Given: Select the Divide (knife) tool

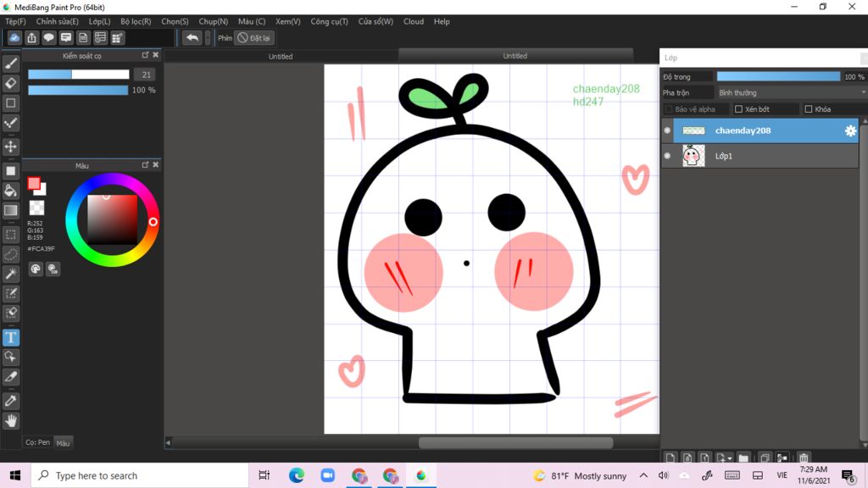Looking at the screenshot, I should tap(10, 377).
